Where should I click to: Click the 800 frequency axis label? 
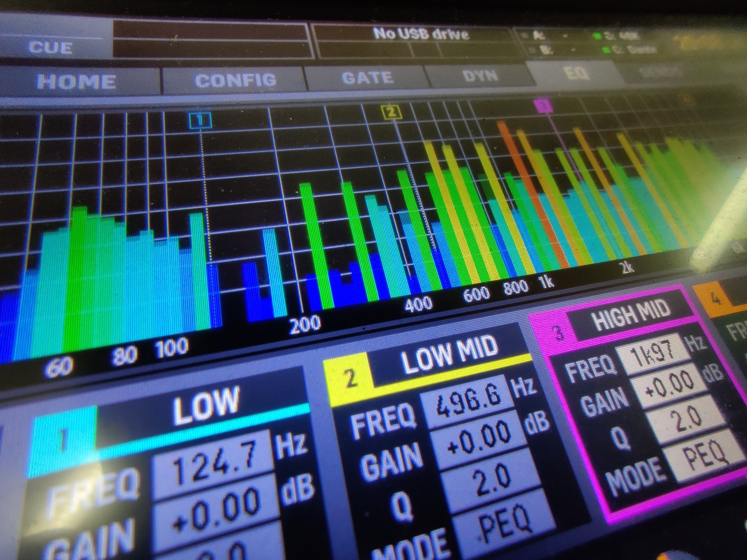click(515, 287)
